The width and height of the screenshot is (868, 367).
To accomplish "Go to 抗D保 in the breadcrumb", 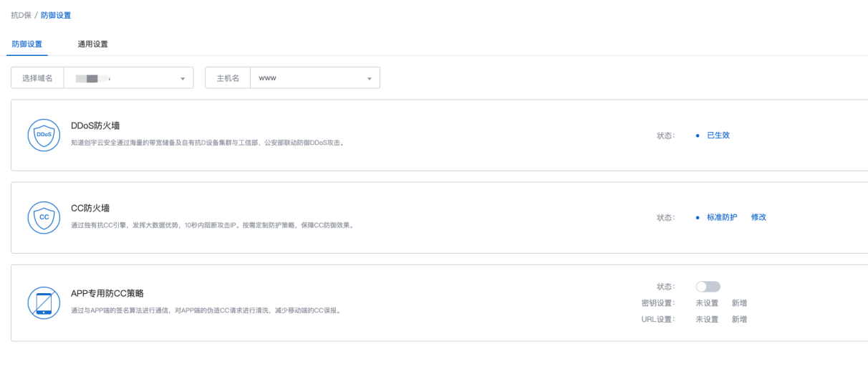I will pyautogui.click(x=21, y=15).
